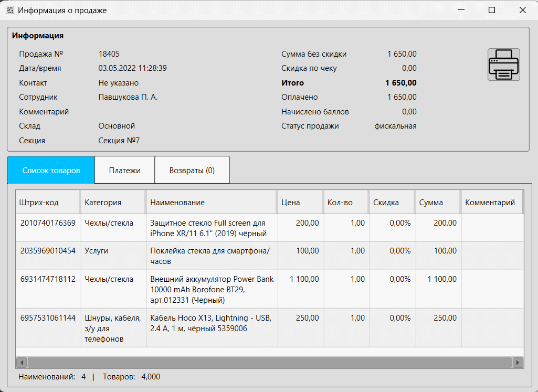Sort table by Наименование column
538x392 pixels.
[211, 202]
